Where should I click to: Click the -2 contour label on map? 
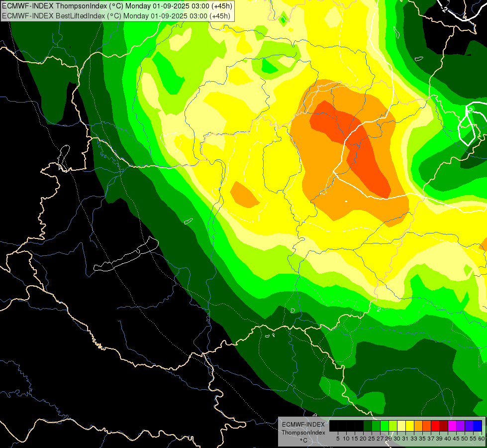tap(445, 9)
